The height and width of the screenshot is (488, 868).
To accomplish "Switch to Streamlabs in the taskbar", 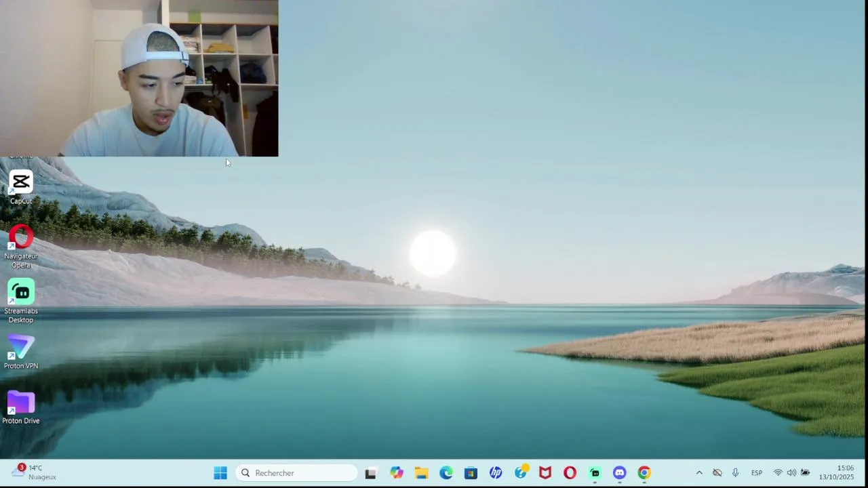I will pos(595,473).
